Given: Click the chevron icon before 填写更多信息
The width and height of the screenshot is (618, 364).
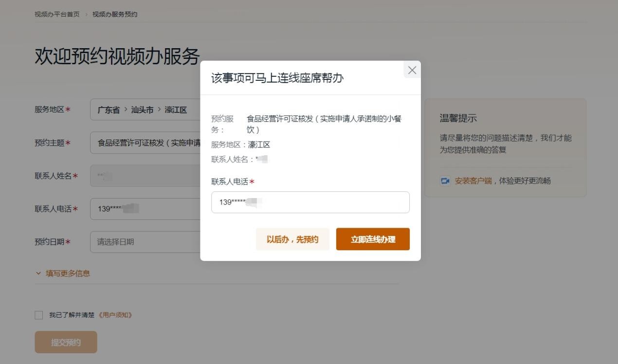Looking at the screenshot, I should point(38,273).
